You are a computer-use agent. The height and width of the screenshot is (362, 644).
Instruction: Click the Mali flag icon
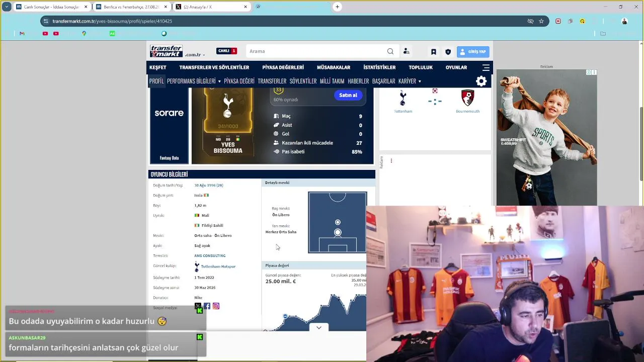click(197, 215)
